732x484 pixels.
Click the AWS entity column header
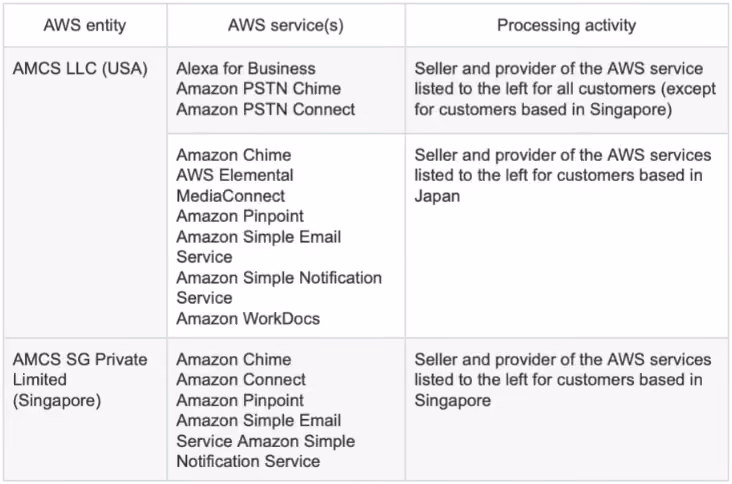(x=84, y=25)
